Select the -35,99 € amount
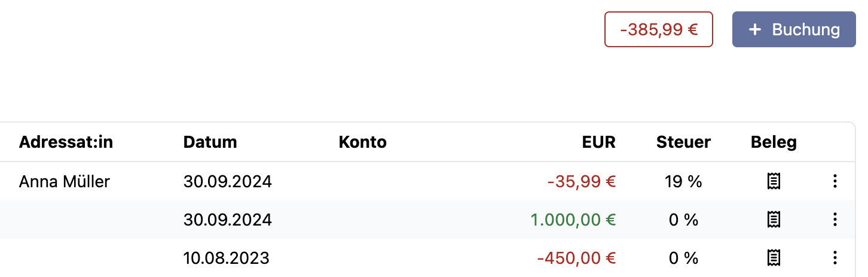 582,181
